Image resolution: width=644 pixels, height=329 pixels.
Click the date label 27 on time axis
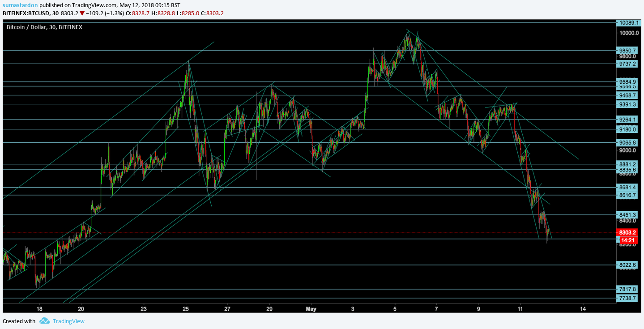227,309
